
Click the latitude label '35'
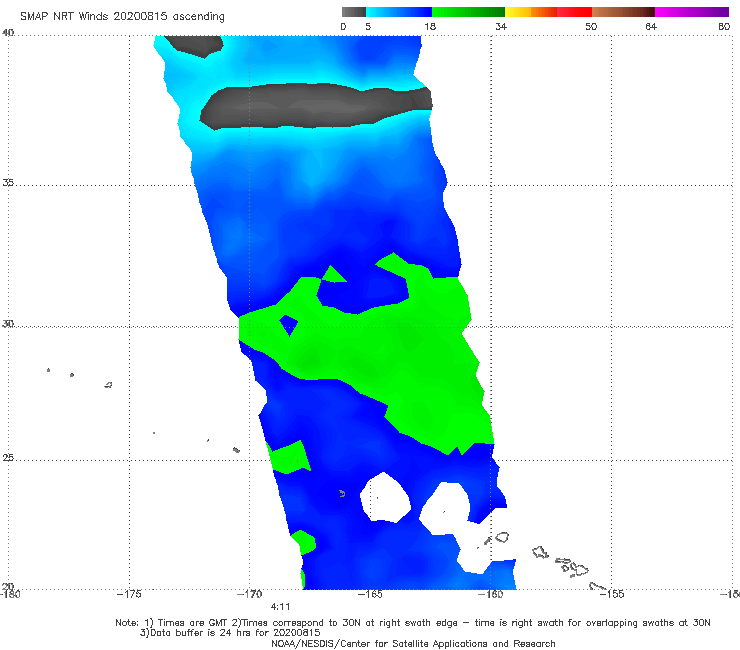pos(8,182)
